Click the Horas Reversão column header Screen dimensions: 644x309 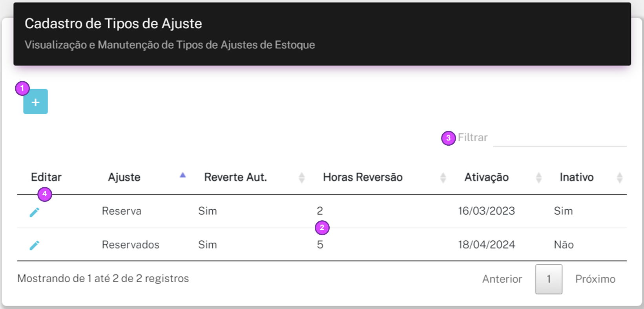coord(363,177)
